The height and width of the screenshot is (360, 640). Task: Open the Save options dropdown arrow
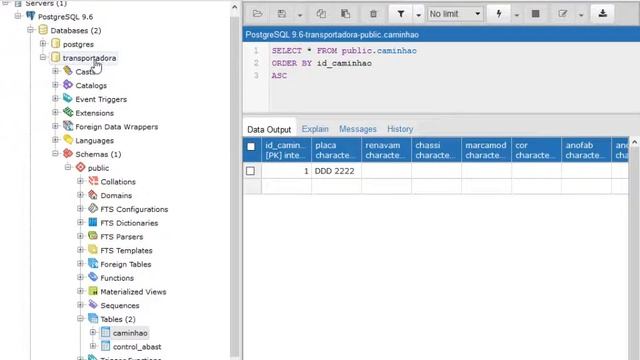[300, 15]
